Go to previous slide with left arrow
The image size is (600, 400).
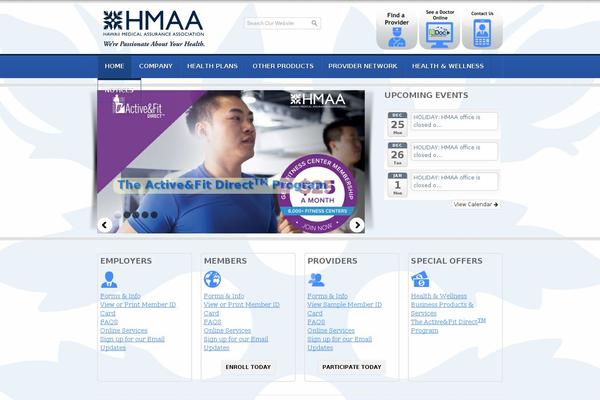104,225
